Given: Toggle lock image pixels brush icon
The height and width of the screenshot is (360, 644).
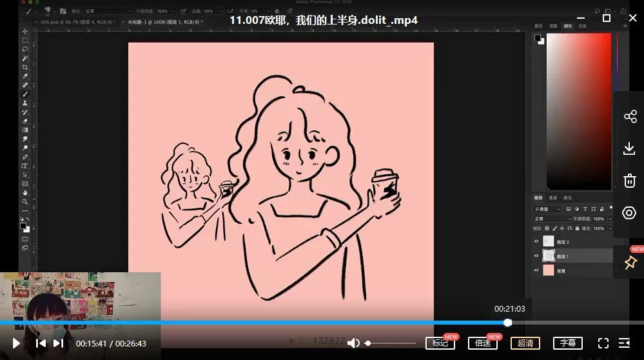Looking at the screenshot, I should [554, 228].
